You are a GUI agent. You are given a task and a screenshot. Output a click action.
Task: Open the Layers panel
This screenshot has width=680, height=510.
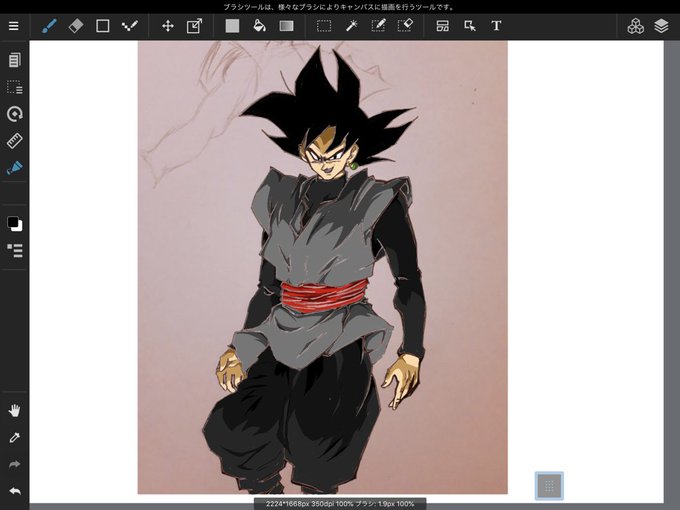point(661,26)
